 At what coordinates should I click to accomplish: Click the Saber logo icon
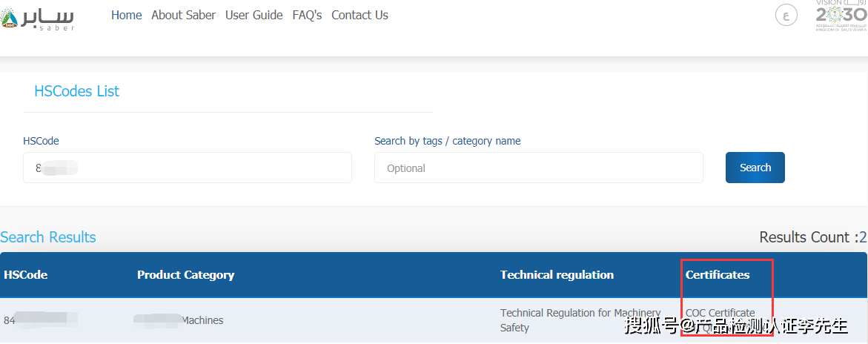coord(37,19)
